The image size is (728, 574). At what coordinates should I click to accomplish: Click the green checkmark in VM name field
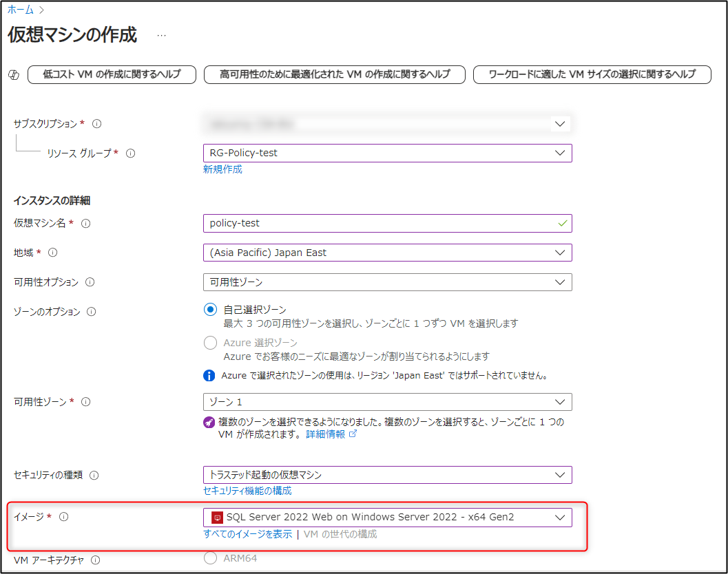click(562, 224)
